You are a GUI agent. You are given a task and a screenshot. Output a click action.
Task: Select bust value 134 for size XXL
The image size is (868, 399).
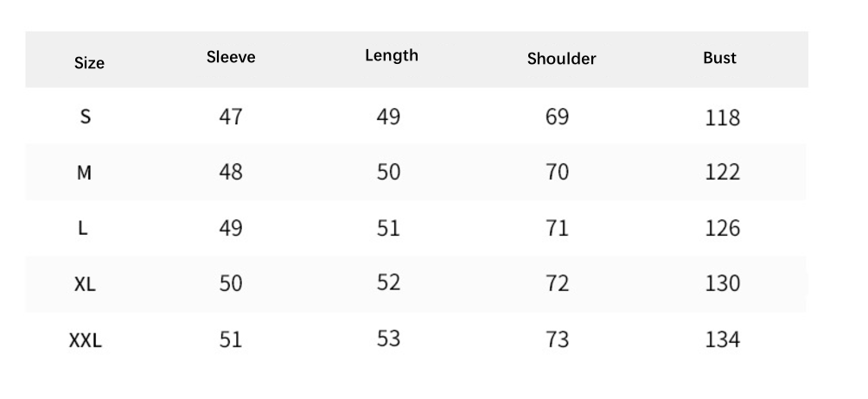722,339
